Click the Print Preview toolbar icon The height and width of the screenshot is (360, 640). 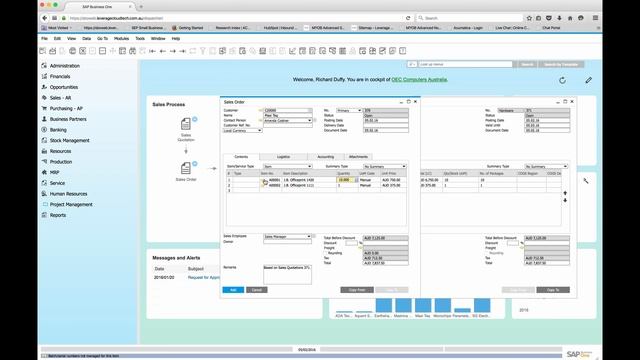(43, 51)
